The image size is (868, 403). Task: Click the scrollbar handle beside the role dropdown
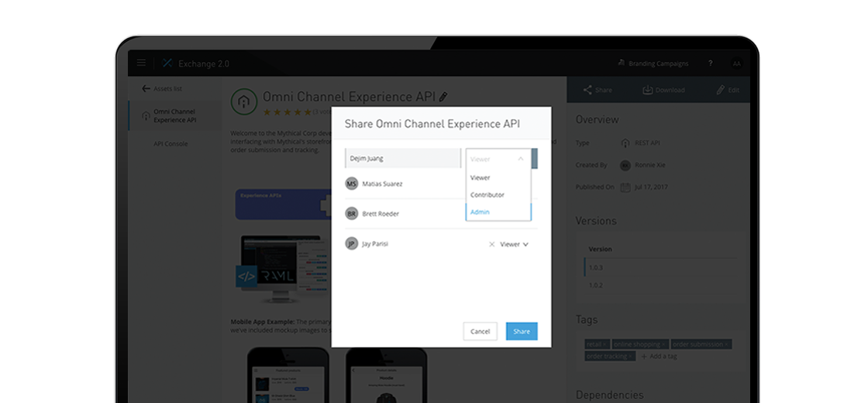pyautogui.click(x=535, y=158)
